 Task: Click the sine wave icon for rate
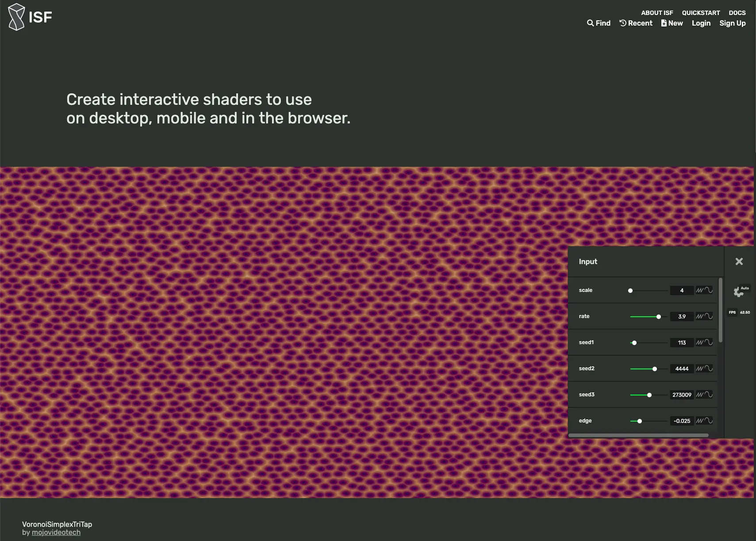(709, 316)
